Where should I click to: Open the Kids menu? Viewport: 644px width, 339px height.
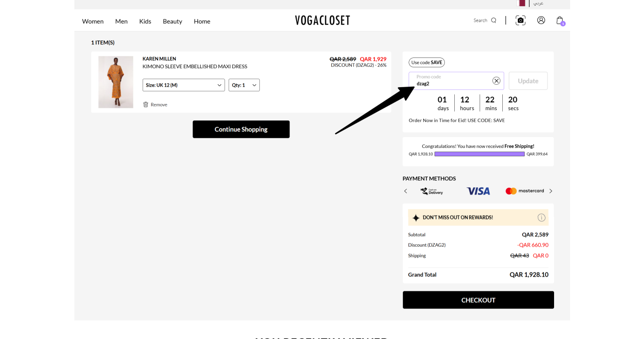pos(145,21)
